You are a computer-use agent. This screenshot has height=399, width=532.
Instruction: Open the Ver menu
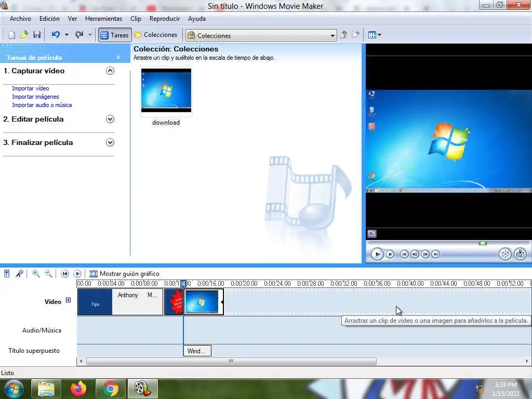(x=73, y=19)
